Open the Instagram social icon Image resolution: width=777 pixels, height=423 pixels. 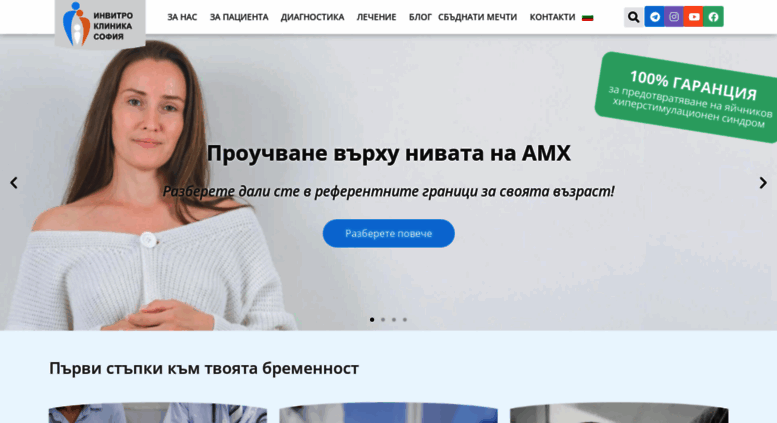674,17
